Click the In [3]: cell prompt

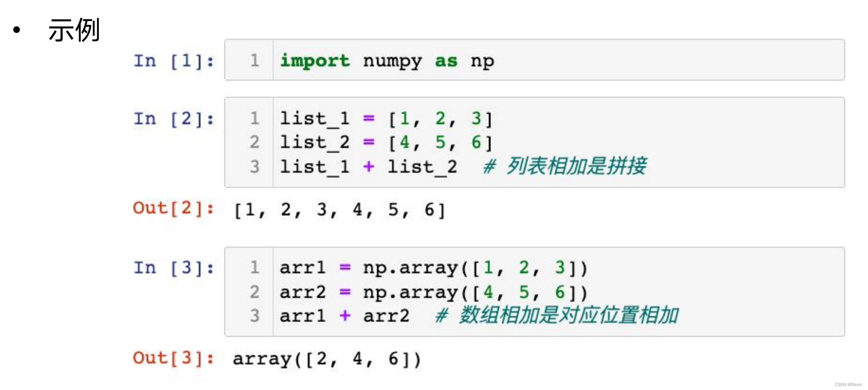pos(174,268)
